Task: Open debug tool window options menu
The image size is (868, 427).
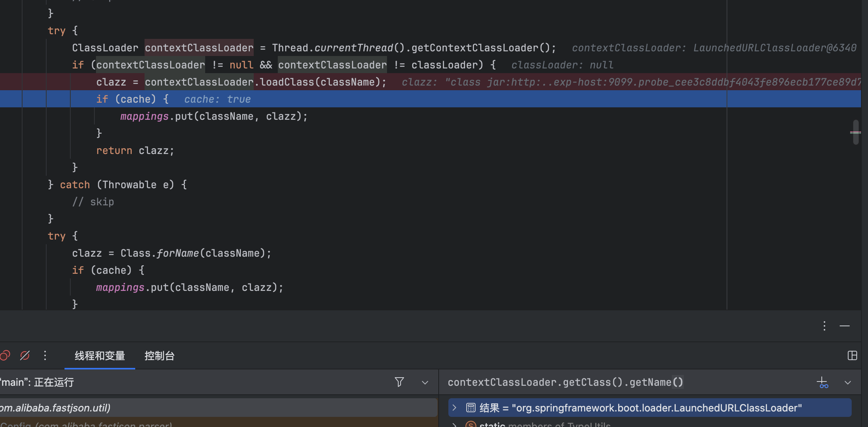Action: tap(824, 326)
